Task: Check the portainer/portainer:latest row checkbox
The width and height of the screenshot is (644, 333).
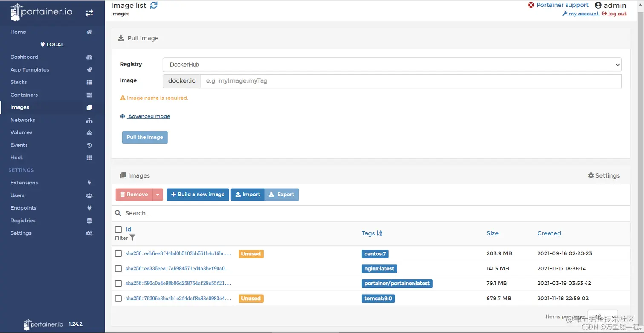Action: pyautogui.click(x=118, y=283)
